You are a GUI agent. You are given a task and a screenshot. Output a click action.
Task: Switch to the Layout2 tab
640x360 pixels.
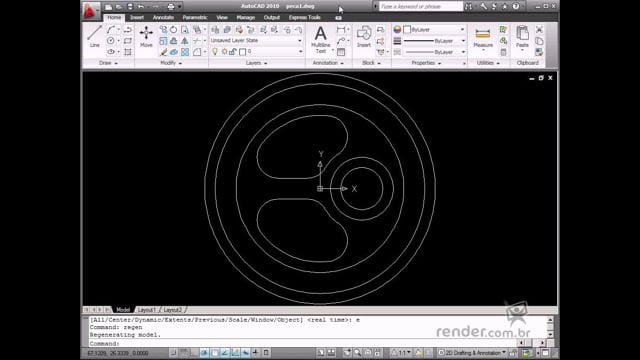click(173, 310)
